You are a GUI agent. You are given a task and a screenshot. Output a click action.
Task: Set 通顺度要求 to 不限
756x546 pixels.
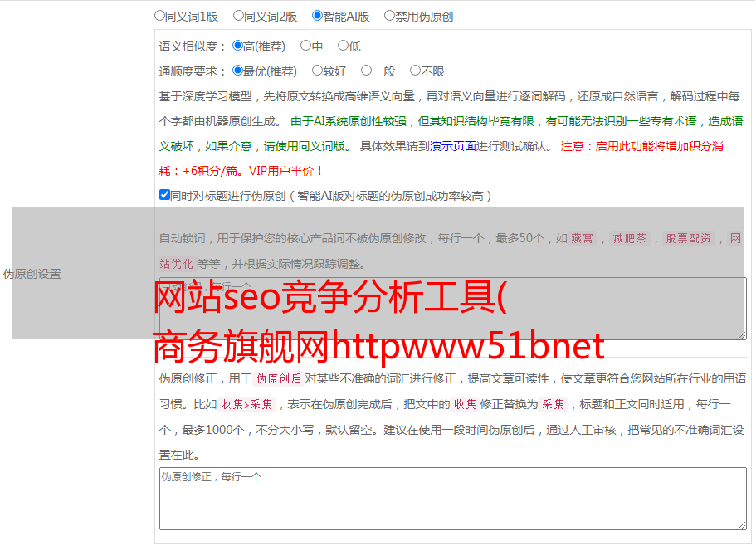[x=415, y=71]
